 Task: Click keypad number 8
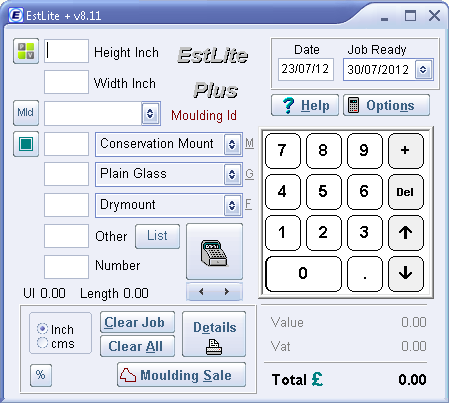pos(324,150)
